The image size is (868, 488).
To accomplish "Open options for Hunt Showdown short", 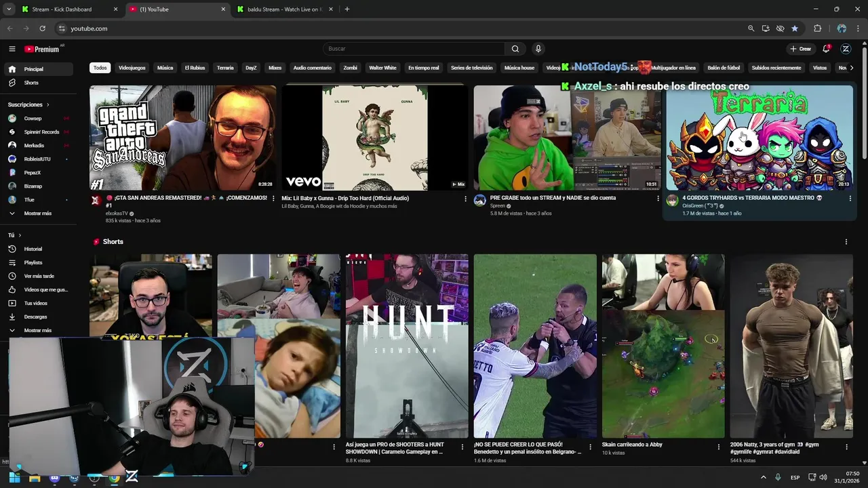I will tap(462, 447).
